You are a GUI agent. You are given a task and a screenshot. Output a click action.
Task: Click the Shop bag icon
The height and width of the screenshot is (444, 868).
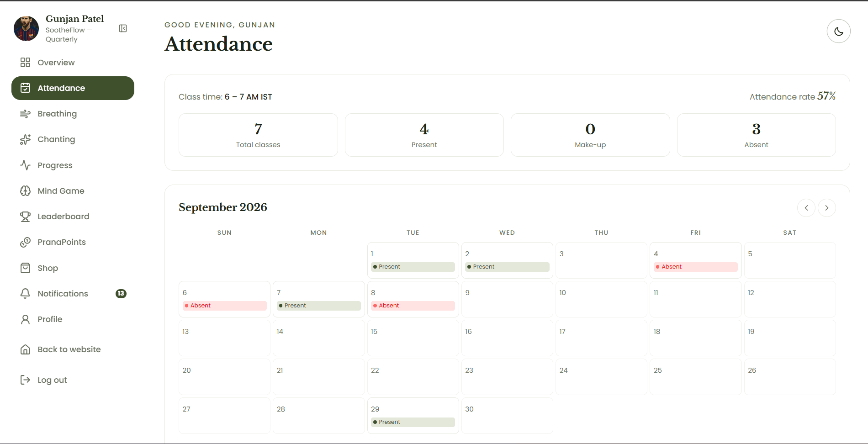click(25, 268)
